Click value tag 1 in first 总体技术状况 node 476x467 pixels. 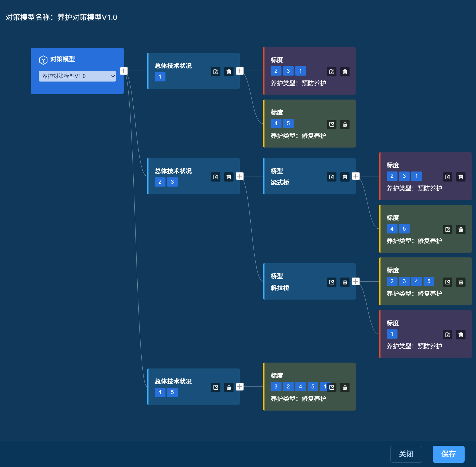(x=160, y=77)
